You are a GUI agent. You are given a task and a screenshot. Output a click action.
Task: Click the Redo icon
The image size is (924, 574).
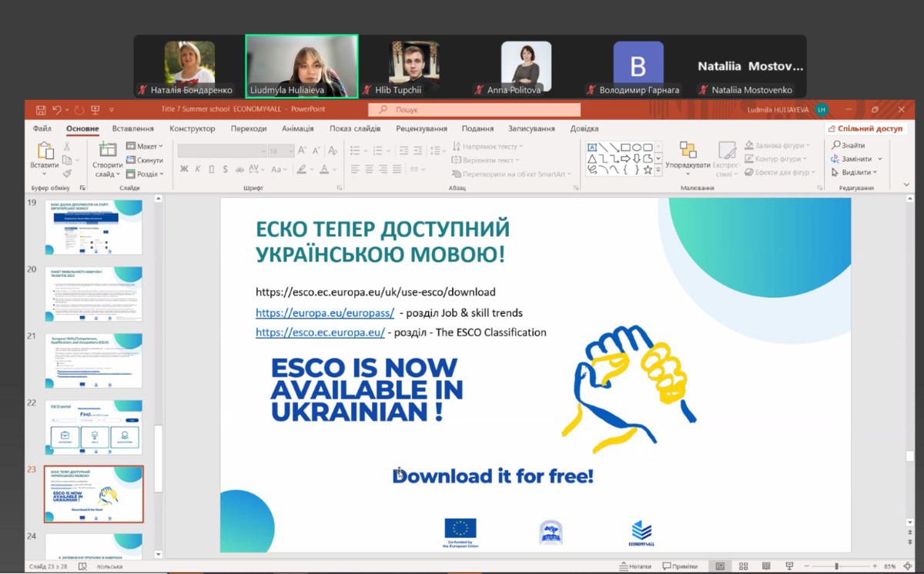click(79, 110)
